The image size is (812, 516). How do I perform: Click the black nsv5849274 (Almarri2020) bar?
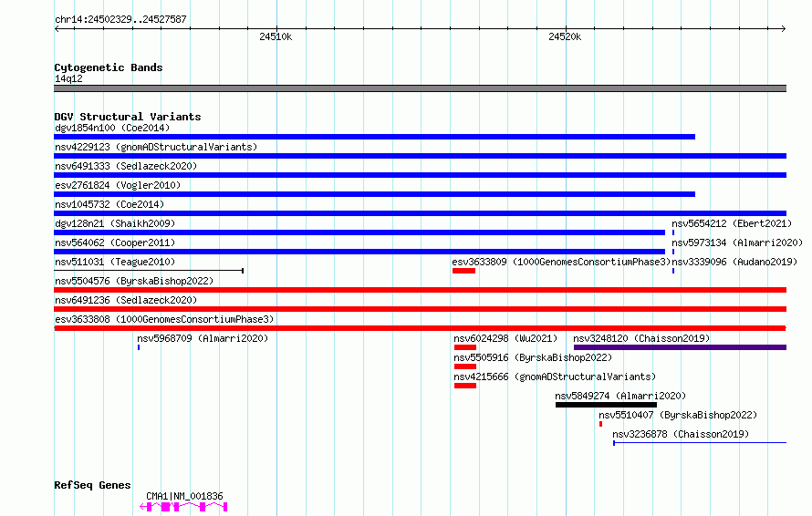[606, 405]
